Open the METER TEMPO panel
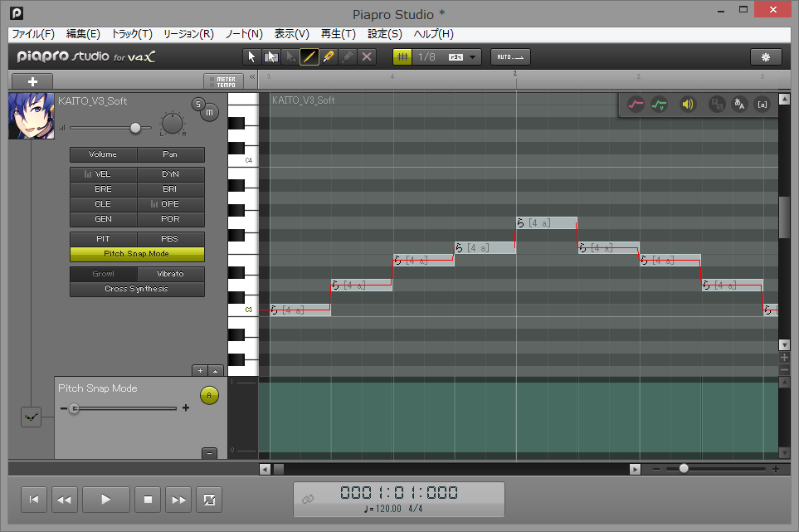The height and width of the screenshot is (532, 799). click(x=223, y=81)
